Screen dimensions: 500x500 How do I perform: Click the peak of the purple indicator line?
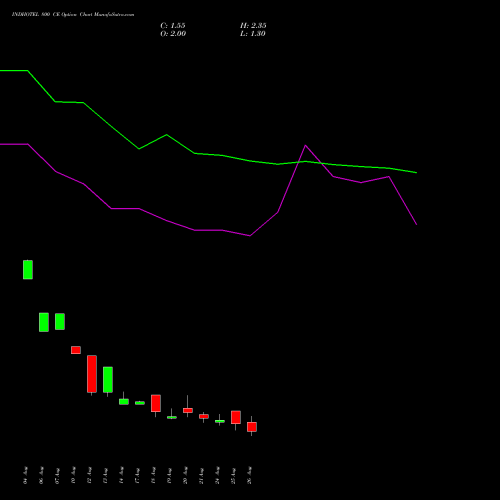tap(305, 145)
